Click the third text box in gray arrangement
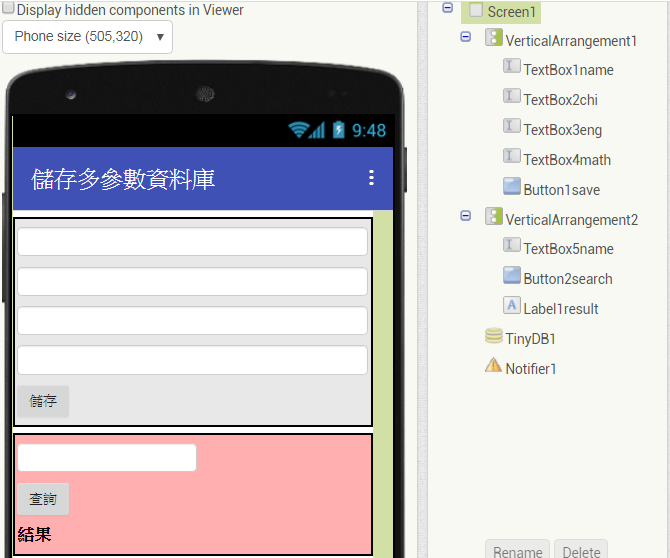This screenshot has height=558, width=670. [192, 320]
